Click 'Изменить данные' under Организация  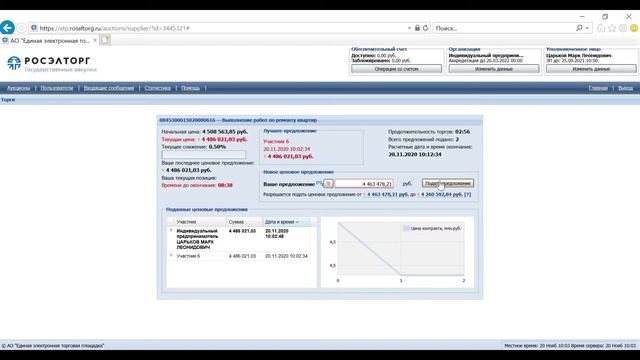494,69
